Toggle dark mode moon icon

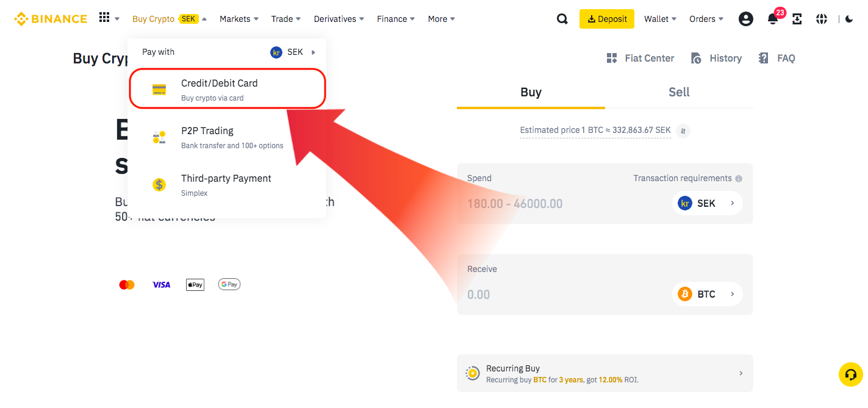click(849, 19)
